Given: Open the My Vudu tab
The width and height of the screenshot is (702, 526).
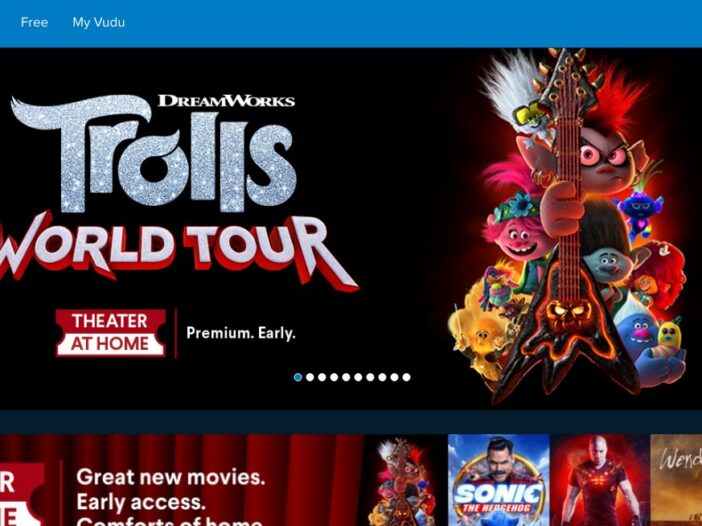Looking at the screenshot, I should point(98,22).
